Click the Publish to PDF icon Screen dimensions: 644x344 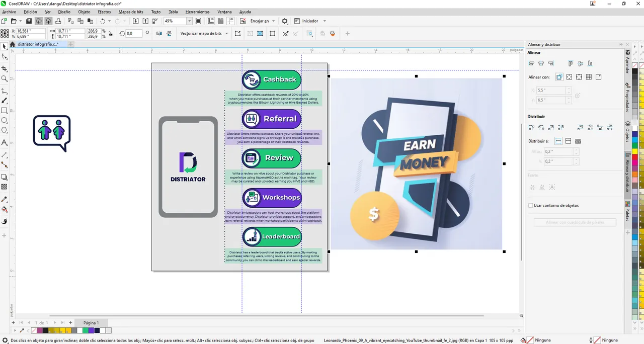point(155,21)
